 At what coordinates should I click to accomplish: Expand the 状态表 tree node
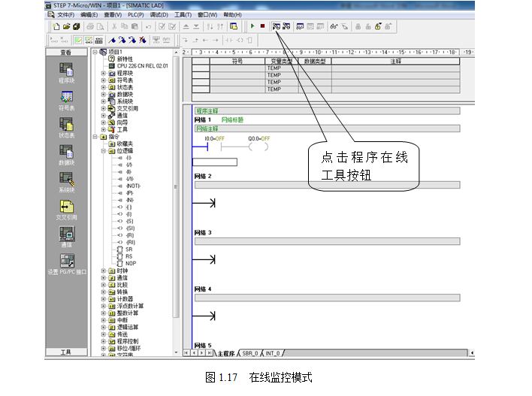[104, 87]
